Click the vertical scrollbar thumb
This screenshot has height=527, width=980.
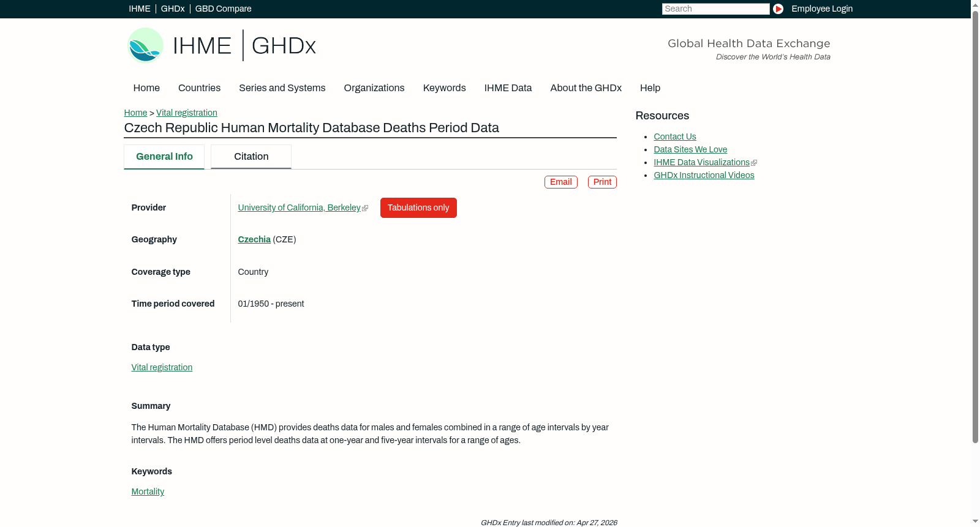(x=975, y=226)
